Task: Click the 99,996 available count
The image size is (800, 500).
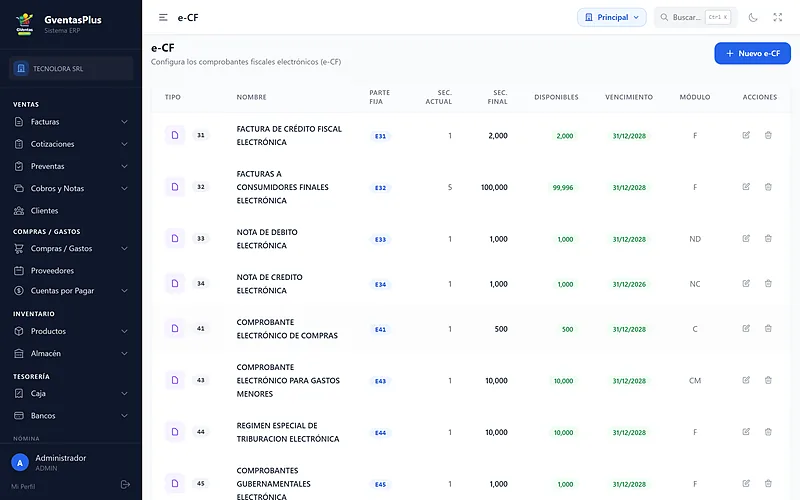Action: pyautogui.click(x=563, y=188)
